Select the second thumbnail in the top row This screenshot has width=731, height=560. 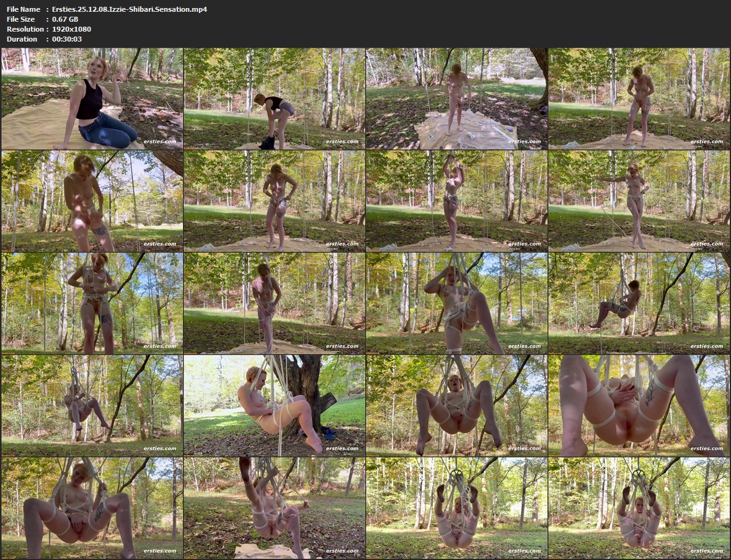[x=274, y=99]
